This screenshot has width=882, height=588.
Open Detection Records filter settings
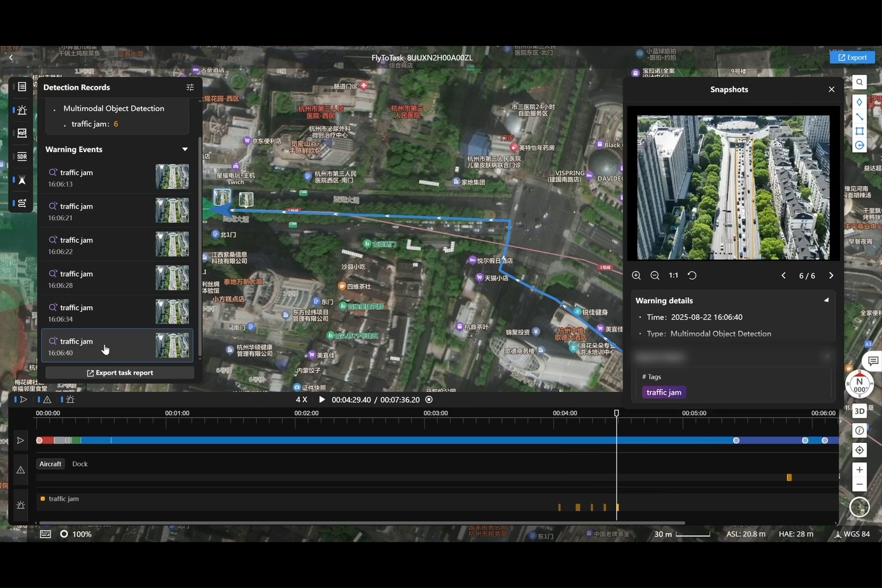[190, 87]
